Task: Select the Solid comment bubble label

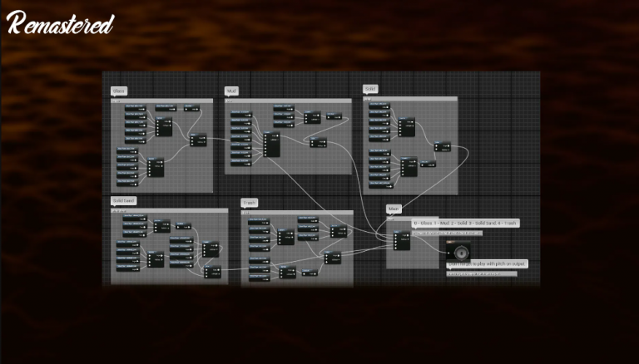Action: 370,89
